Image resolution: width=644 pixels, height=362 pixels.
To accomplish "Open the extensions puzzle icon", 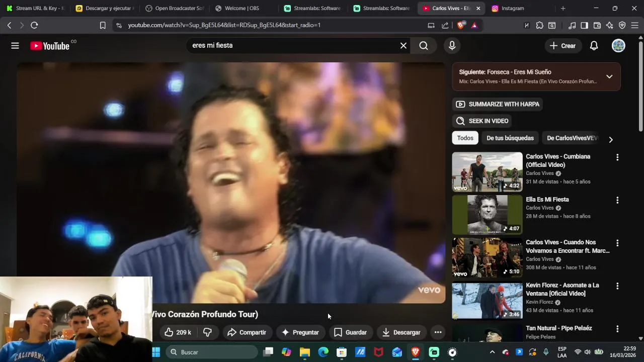I will [539, 25].
